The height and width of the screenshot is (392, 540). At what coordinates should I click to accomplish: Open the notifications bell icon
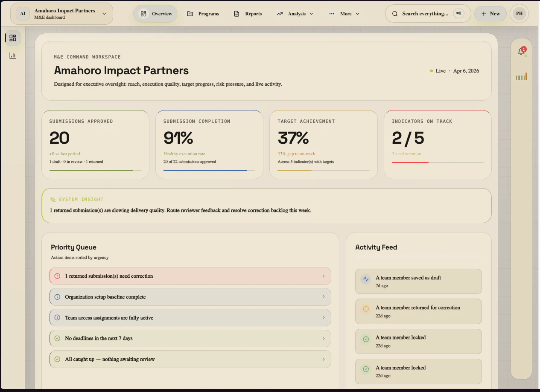[x=521, y=52]
